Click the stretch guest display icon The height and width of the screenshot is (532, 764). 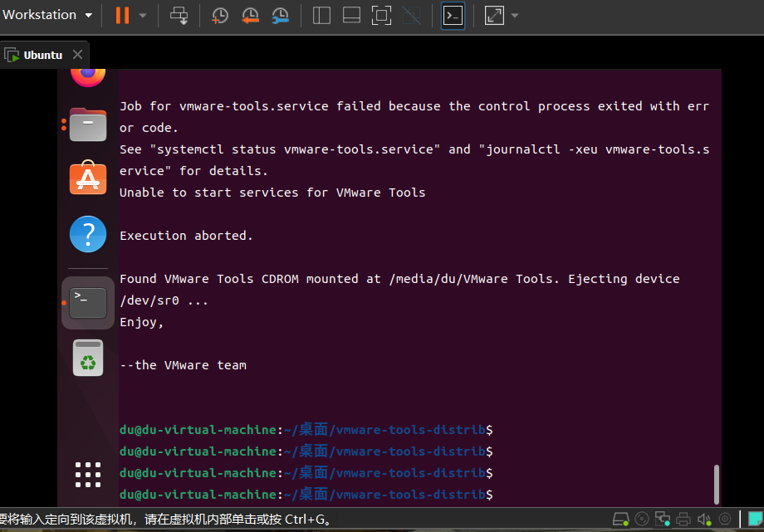tap(494, 16)
